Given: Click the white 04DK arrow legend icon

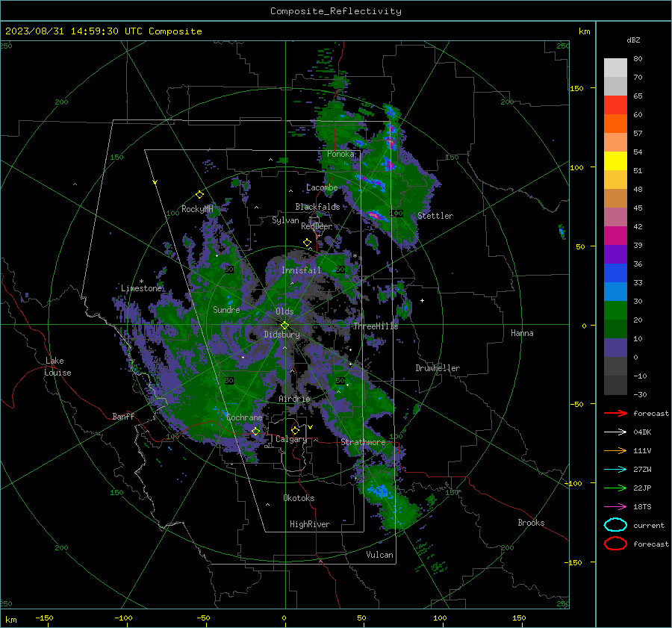Looking at the screenshot, I should [615, 432].
